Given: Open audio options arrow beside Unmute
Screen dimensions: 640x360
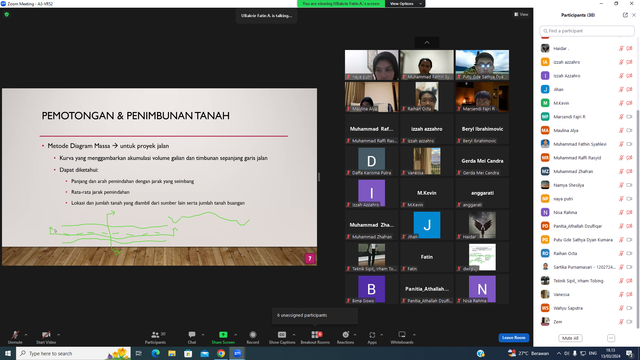Looking at the screenshot, I should click(x=26, y=335).
